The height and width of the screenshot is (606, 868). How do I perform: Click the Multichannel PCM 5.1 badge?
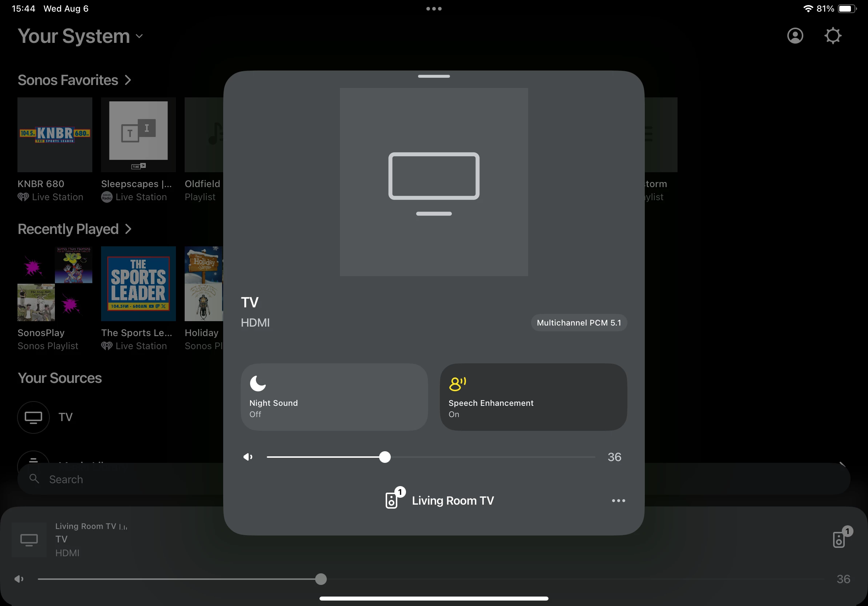(x=579, y=323)
